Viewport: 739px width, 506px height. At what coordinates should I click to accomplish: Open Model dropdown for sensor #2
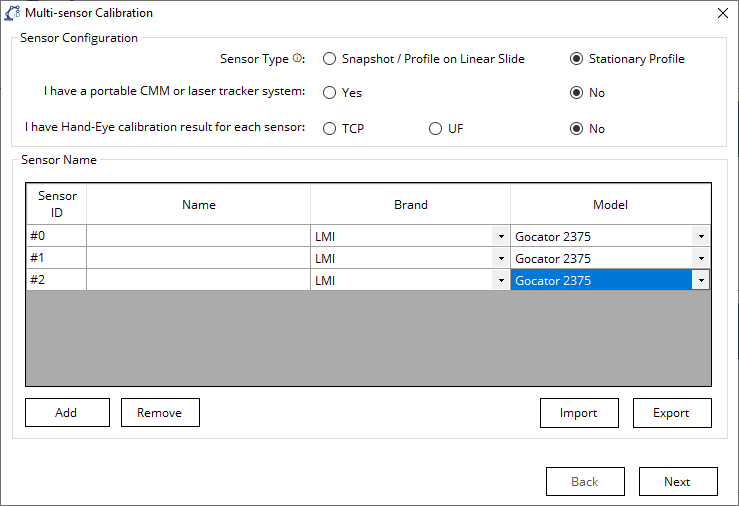(x=701, y=280)
